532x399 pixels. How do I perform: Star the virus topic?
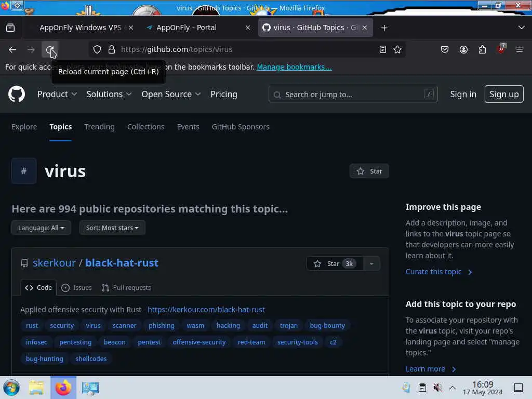(369, 171)
